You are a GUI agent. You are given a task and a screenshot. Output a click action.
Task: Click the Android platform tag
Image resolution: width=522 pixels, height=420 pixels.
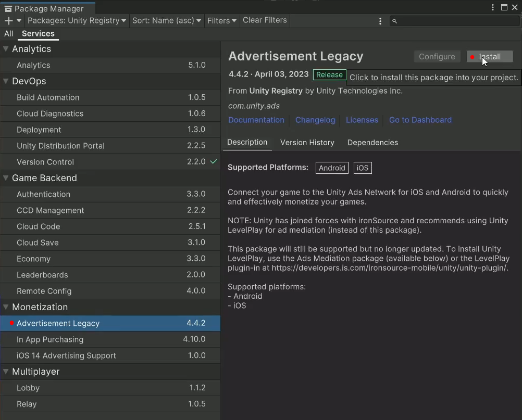[x=332, y=168]
